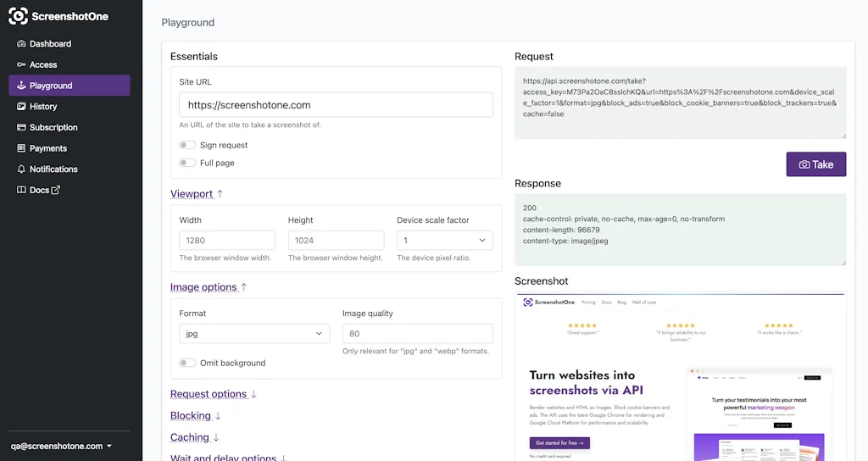Open the qa@screenshotone.com account menu
Viewport: 868px width, 461px height.
click(61, 446)
